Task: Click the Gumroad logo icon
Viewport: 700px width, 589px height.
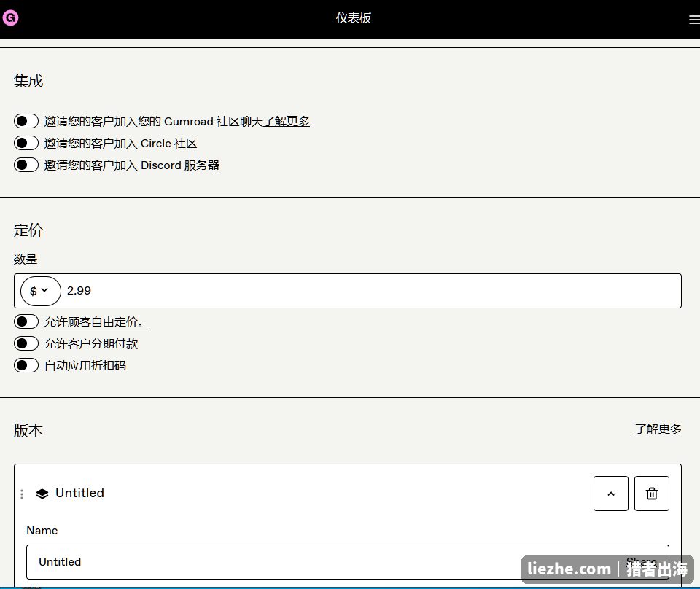Action: click(10, 17)
